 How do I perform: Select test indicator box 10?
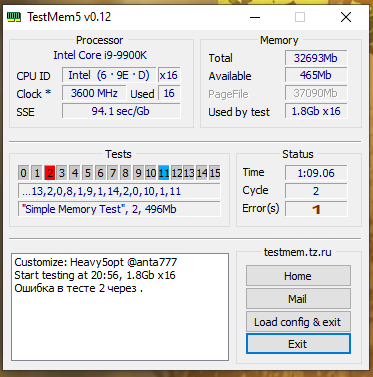coord(151,173)
